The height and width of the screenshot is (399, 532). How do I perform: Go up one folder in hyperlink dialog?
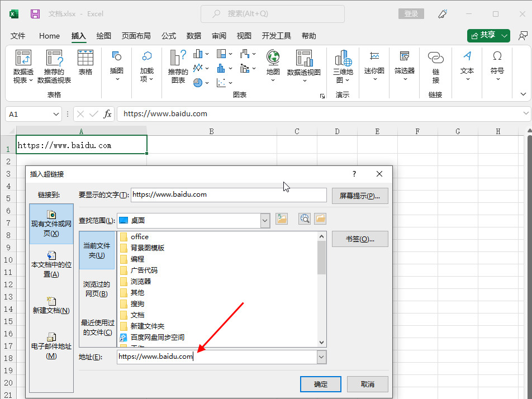[282, 219]
